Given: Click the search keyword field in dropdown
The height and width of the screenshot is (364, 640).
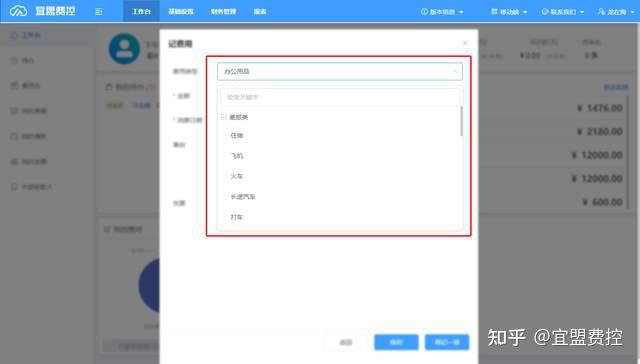Looking at the screenshot, I should click(340, 97).
